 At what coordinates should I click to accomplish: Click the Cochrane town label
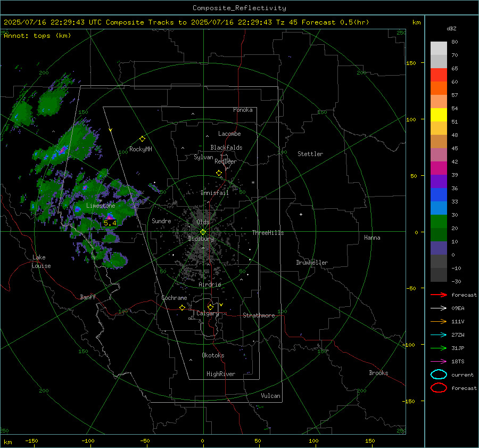(x=174, y=298)
